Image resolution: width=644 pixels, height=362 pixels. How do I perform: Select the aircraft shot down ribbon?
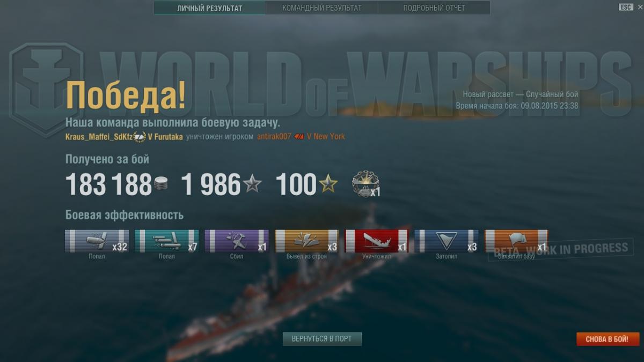click(237, 241)
